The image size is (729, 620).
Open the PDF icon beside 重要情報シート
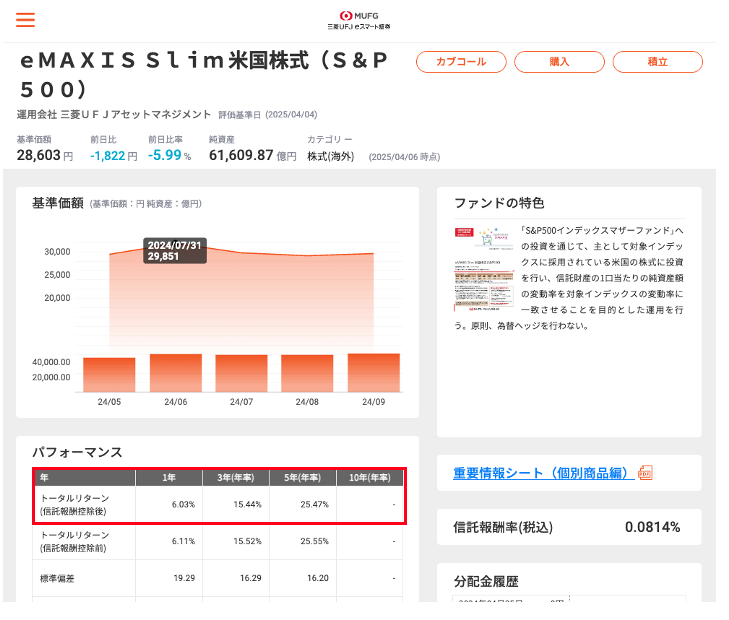coord(645,473)
